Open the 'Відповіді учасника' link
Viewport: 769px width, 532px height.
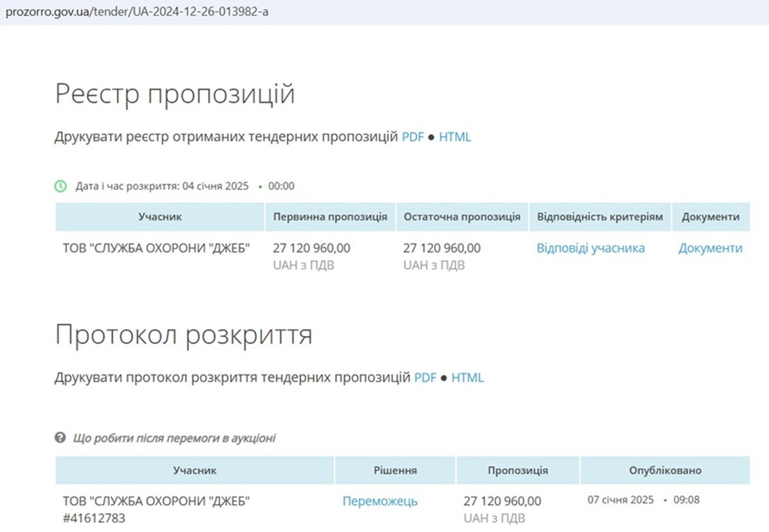(590, 248)
